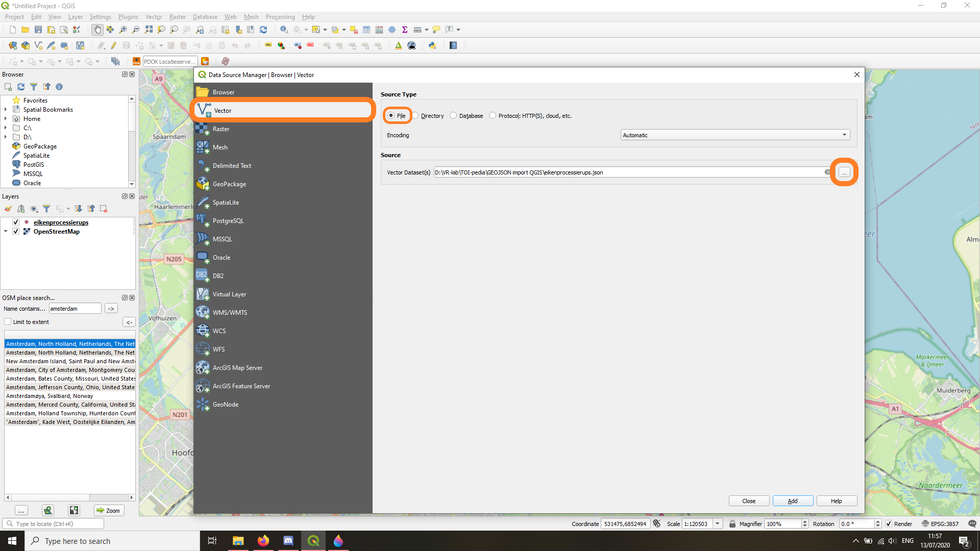
Task: Open the Processing menu
Action: (280, 16)
